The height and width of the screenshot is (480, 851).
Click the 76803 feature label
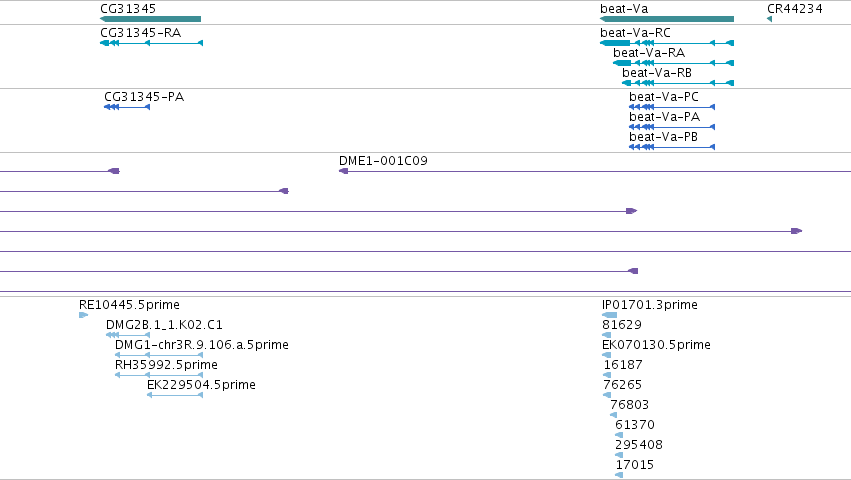pyautogui.click(x=630, y=405)
